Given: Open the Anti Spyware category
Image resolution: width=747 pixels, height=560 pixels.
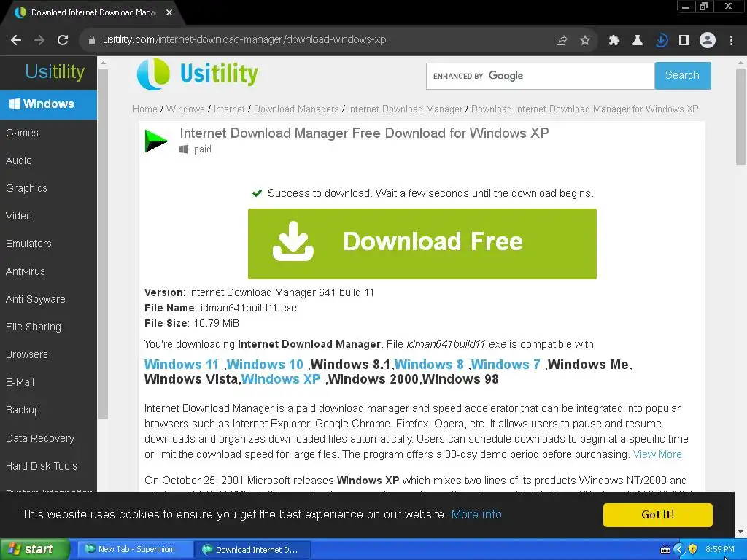Looking at the screenshot, I should pos(36,300).
